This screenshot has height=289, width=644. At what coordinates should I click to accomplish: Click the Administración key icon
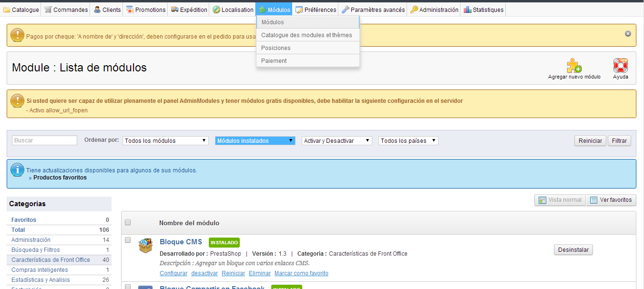click(x=414, y=10)
